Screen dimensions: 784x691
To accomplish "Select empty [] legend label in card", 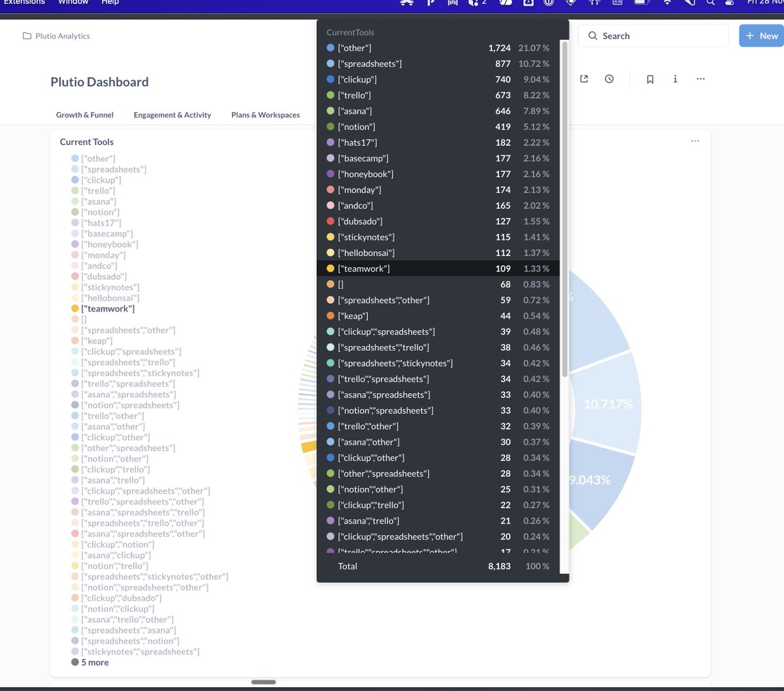I will coord(84,319).
